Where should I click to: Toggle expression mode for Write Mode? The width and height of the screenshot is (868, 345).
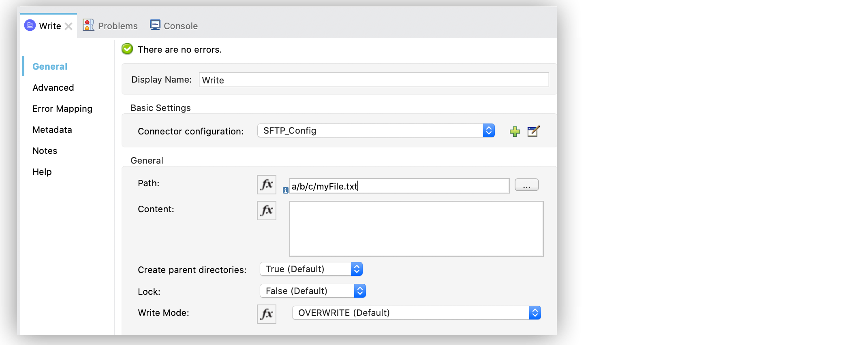point(266,314)
